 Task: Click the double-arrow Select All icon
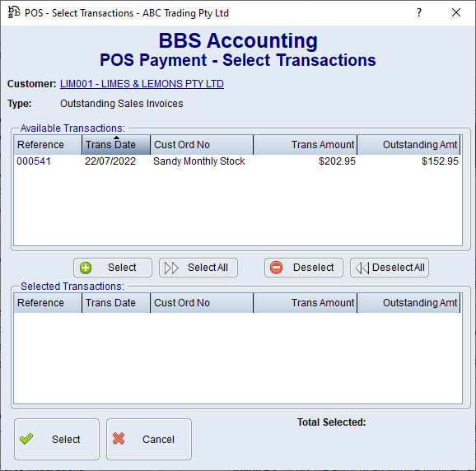(171, 268)
